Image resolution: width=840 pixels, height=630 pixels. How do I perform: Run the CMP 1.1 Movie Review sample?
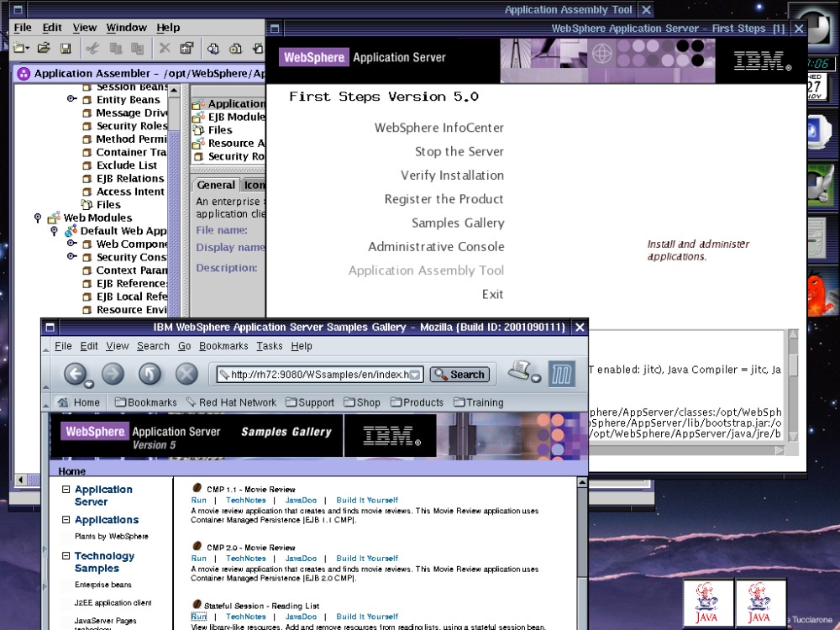(199, 500)
